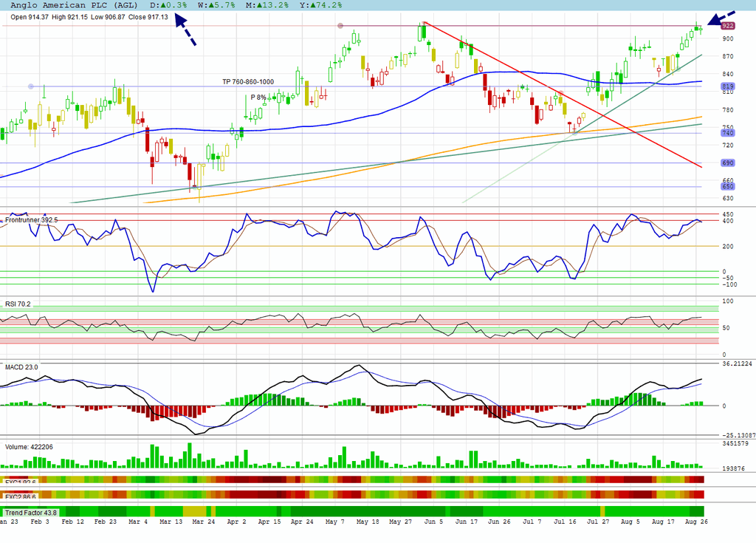The width and height of the screenshot is (756, 543).
Task: Click the May 27 date label
Action: pyautogui.click(x=400, y=522)
